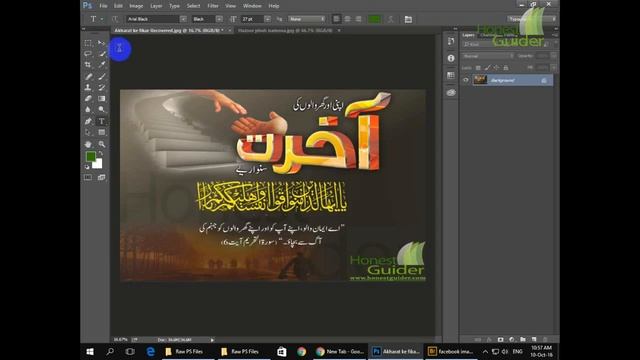Image resolution: width=640 pixels, height=360 pixels.
Task: Select the Lasso tool
Action: point(88,53)
